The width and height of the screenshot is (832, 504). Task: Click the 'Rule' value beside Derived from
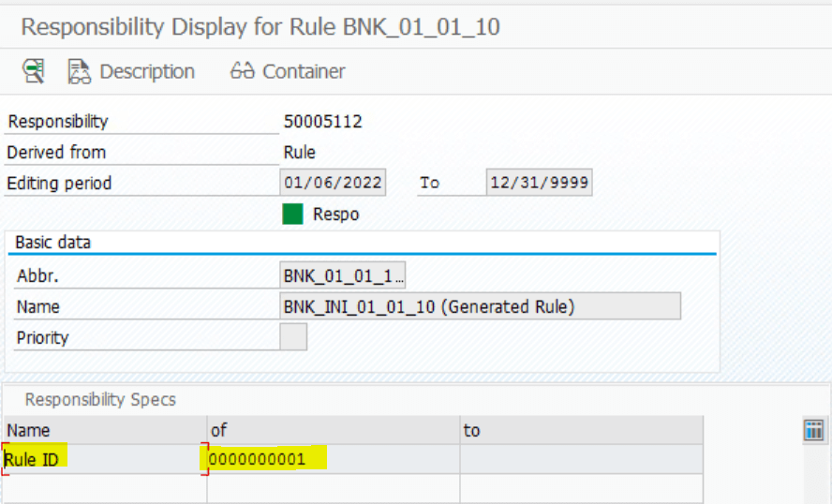[300, 153]
